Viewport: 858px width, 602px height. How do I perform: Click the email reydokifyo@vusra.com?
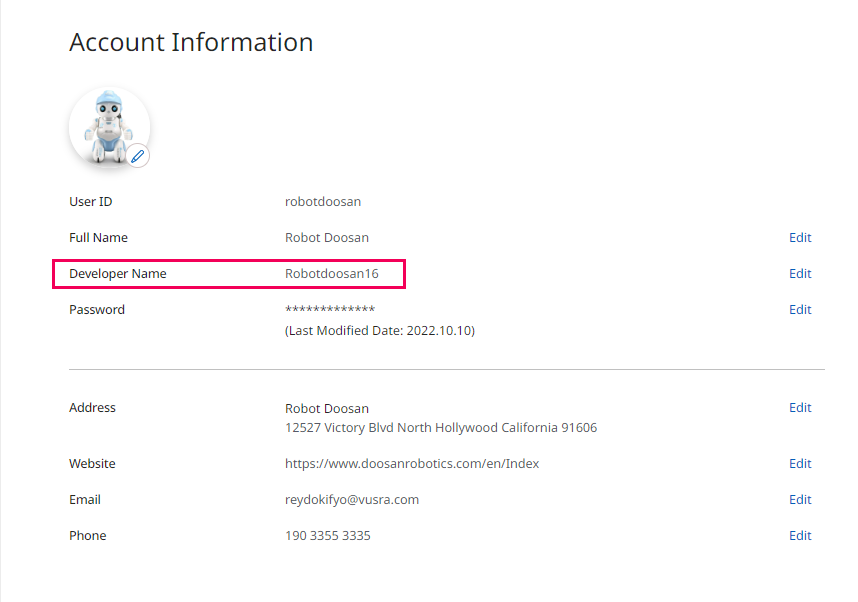[x=351, y=499]
